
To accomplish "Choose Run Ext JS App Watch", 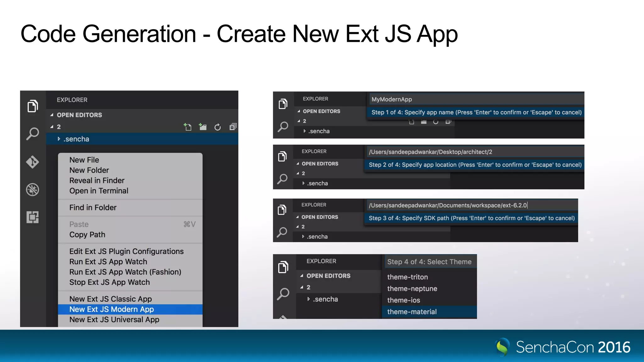I will coord(130,262).
